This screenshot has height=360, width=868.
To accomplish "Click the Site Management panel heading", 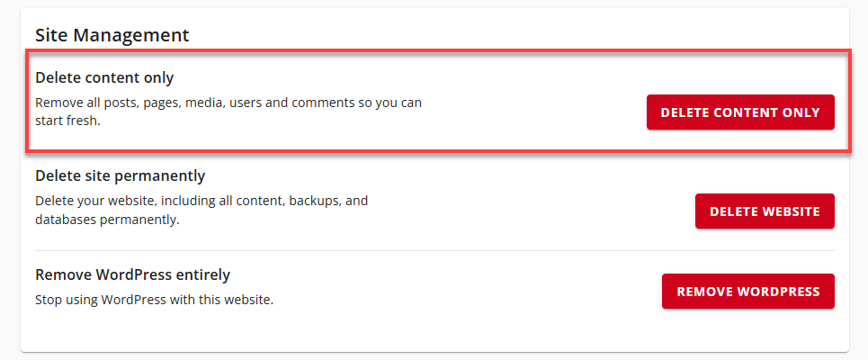I will pos(112,35).
